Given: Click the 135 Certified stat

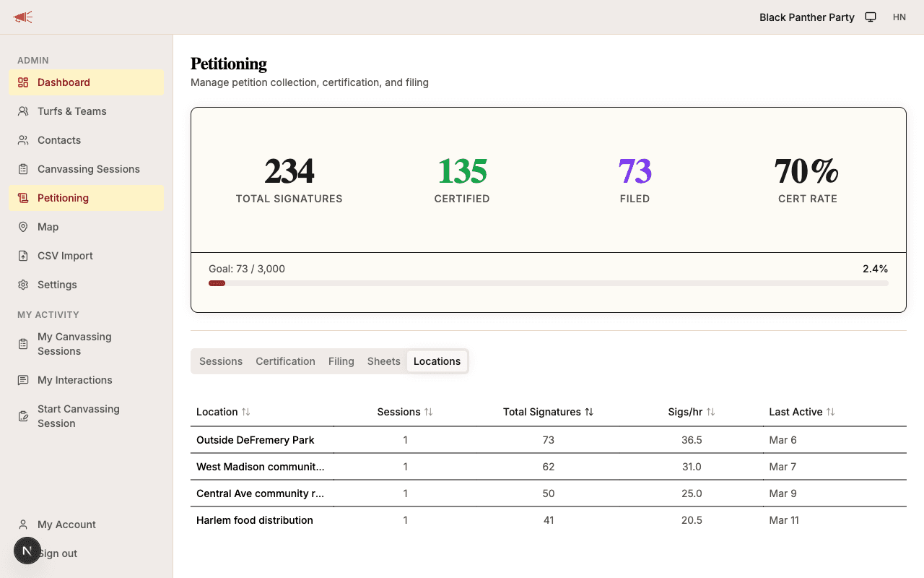Looking at the screenshot, I should pos(462,180).
